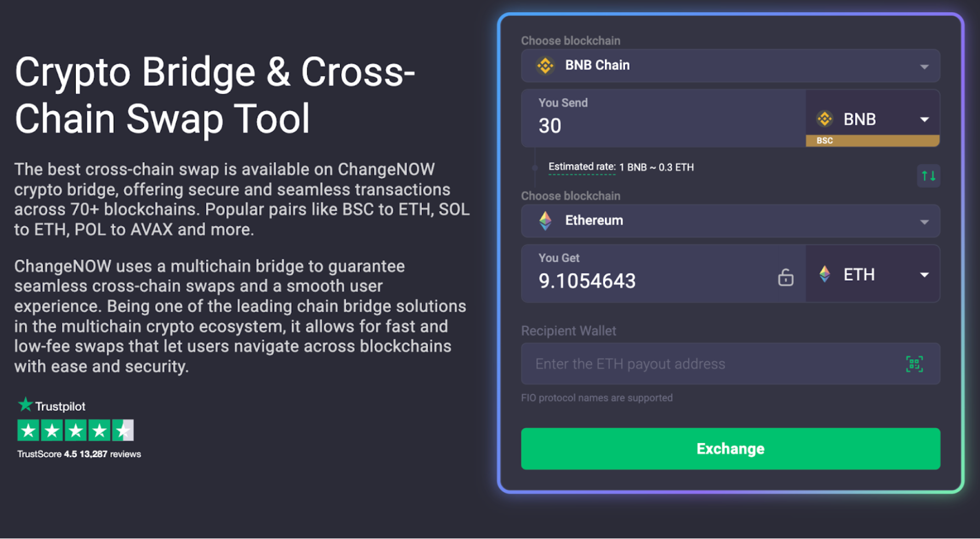Screen dimensions: 980x539
Task: Open the Estimated rate details link
Action: pos(582,167)
